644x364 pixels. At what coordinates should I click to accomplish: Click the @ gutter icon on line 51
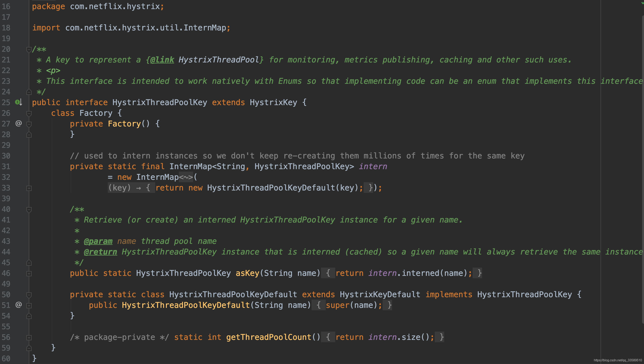[x=19, y=305]
